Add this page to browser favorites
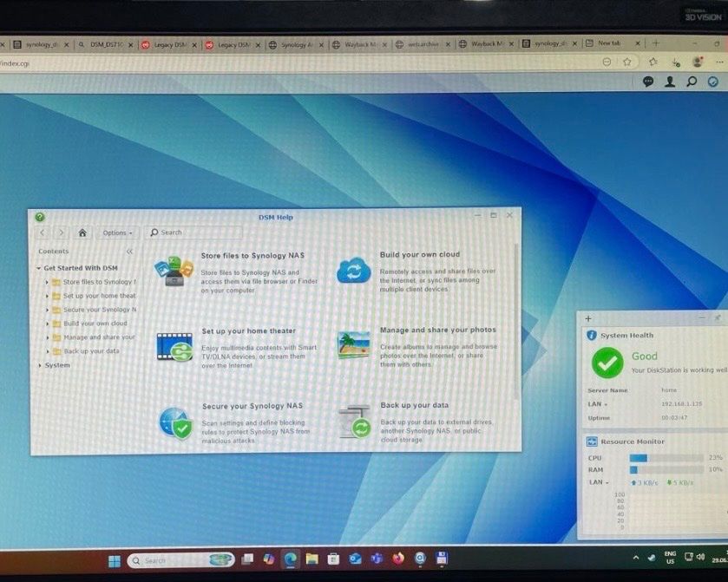This screenshot has width=728, height=582. 627,62
